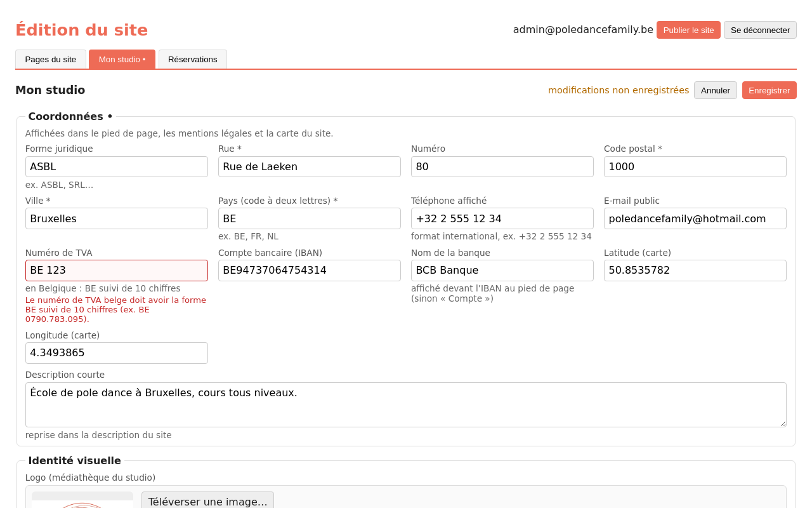Viewport: 812px width, 508px height.
Task: Edit the Code postal field
Action: pyautogui.click(x=695, y=166)
